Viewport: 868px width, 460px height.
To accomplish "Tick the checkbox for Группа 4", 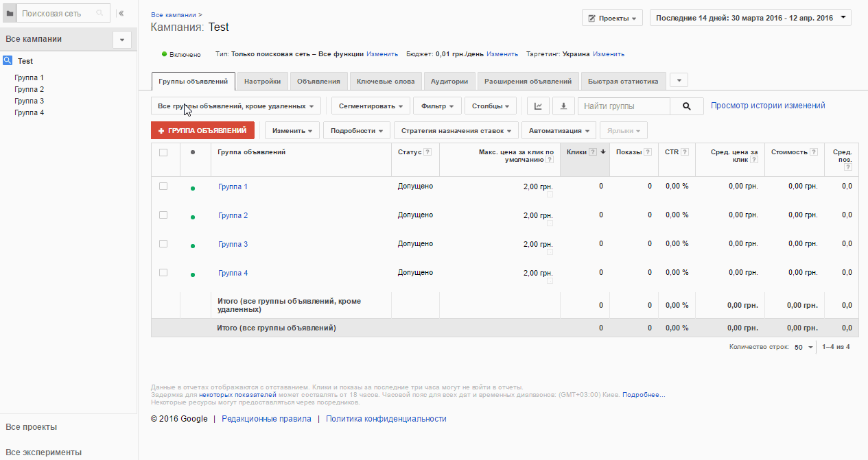I will tap(163, 272).
